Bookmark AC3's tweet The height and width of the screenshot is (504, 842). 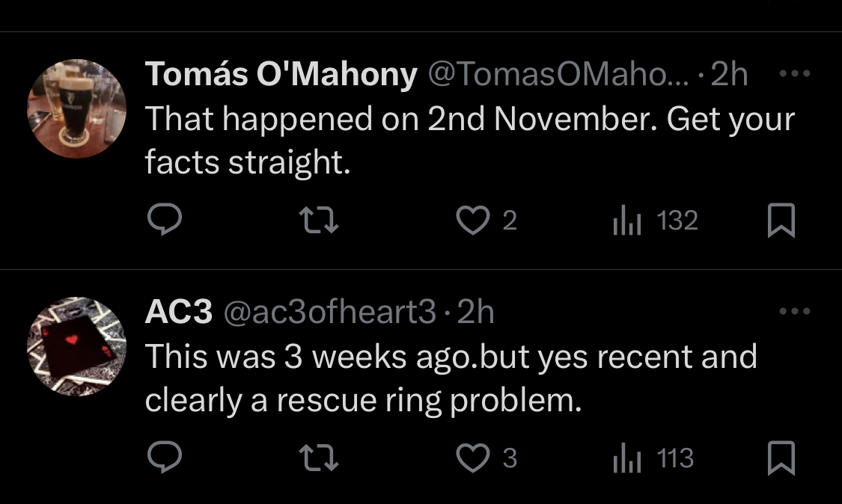pos(781,458)
